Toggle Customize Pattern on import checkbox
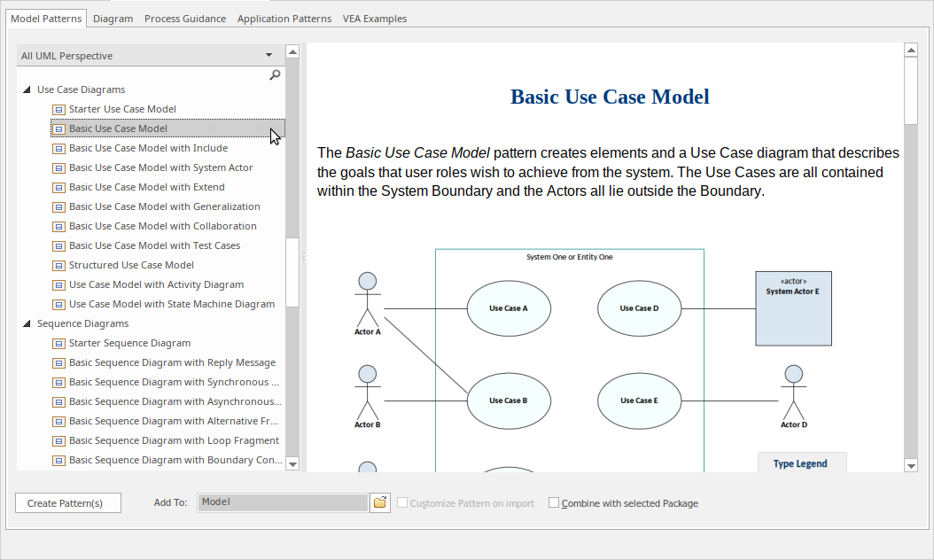Image resolution: width=934 pixels, height=560 pixels. pos(403,502)
